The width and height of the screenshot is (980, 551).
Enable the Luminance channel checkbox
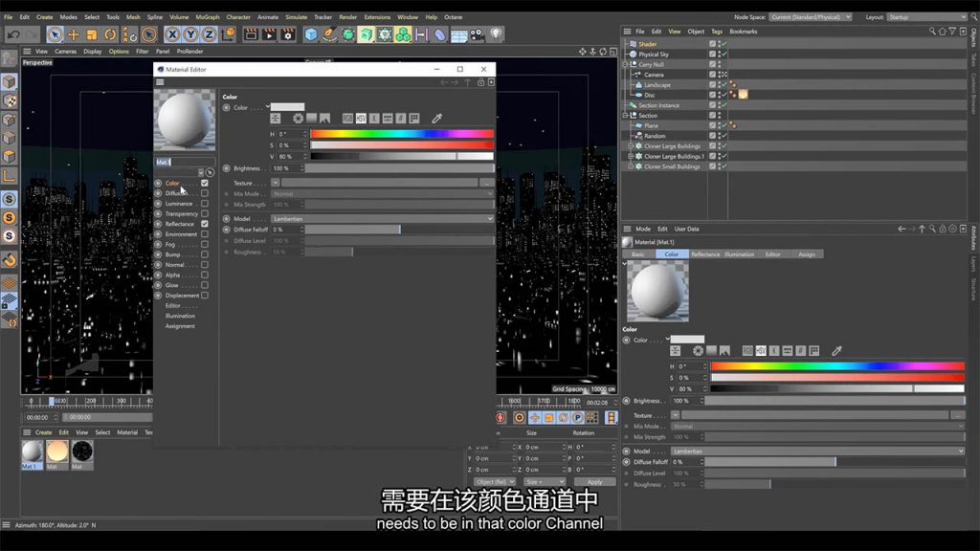[205, 204]
